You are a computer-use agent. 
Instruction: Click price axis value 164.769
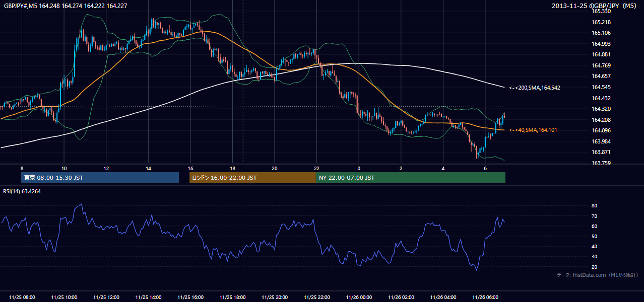click(x=601, y=65)
